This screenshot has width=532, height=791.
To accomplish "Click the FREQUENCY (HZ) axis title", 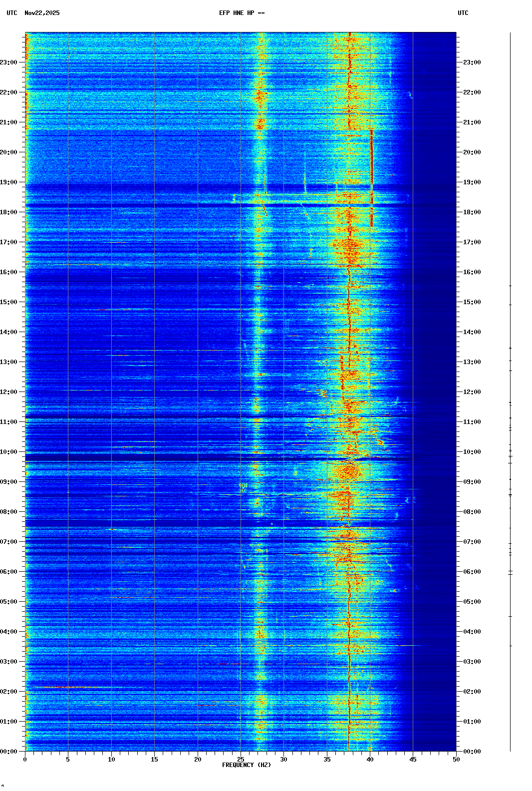I will pos(247,765).
